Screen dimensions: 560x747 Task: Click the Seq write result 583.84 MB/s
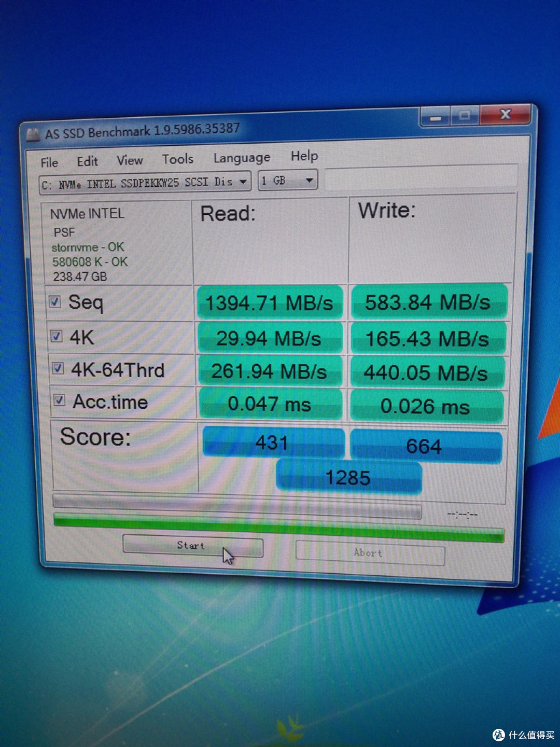(x=428, y=302)
